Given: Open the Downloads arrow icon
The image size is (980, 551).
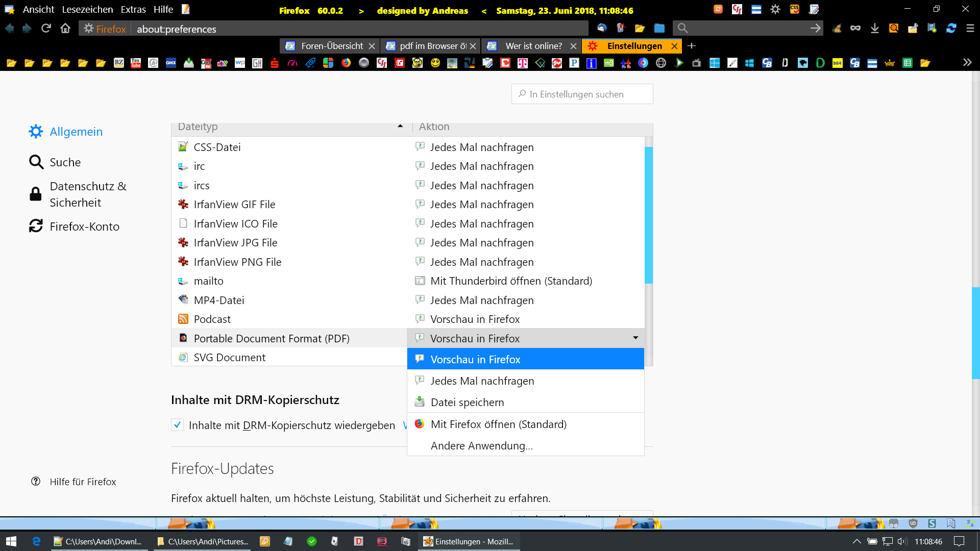Looking at the screenshot, I should [x=874, y=29].
